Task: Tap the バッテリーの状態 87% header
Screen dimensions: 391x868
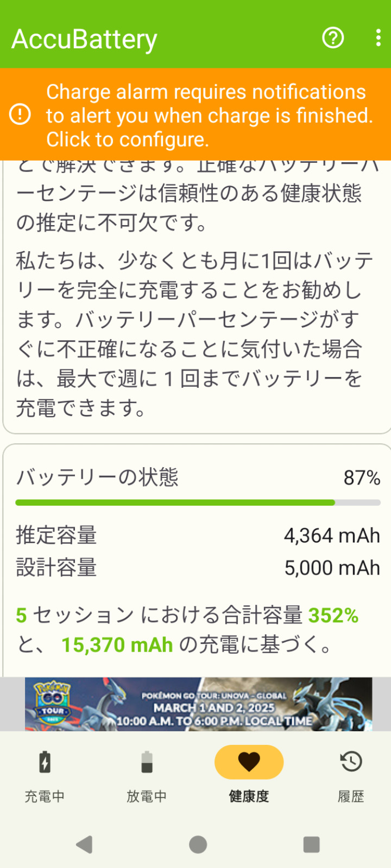Action: click(198, 477)
